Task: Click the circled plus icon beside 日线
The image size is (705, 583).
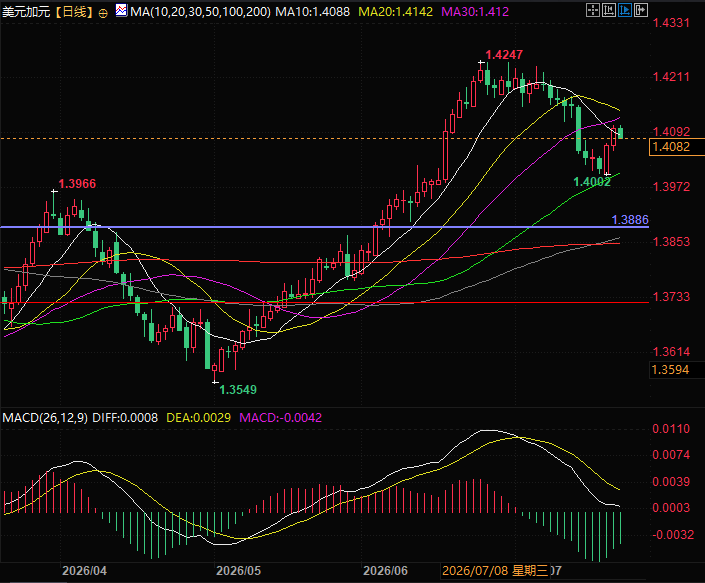Action: pyautogui.click(x=103, y=13)
